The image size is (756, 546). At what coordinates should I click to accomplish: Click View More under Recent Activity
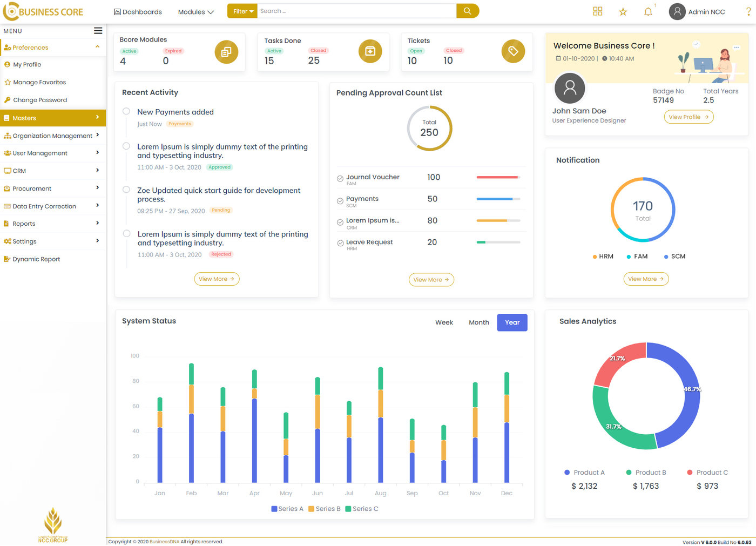[x=217, y=279]
